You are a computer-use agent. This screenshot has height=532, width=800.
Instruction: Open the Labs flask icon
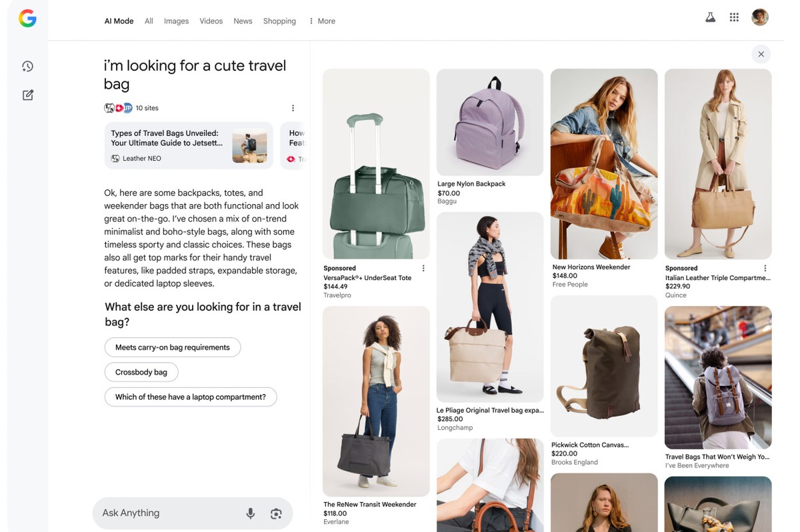(x=710, y=18)
